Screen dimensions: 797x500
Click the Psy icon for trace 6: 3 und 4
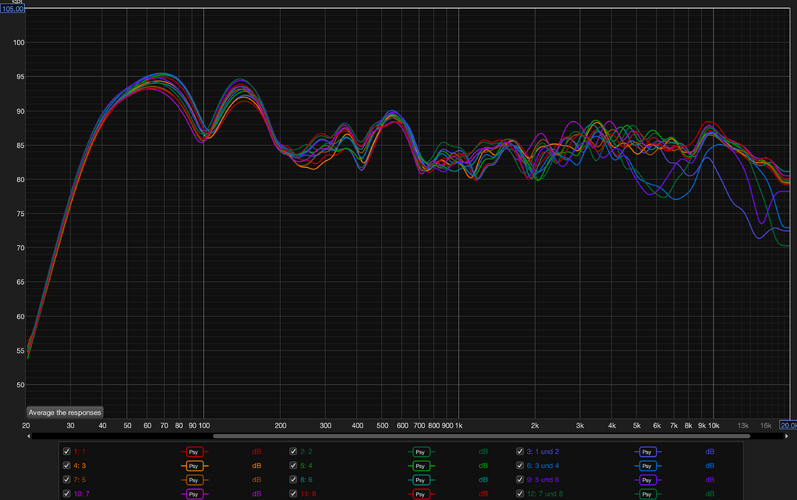(x=647, y=466)
